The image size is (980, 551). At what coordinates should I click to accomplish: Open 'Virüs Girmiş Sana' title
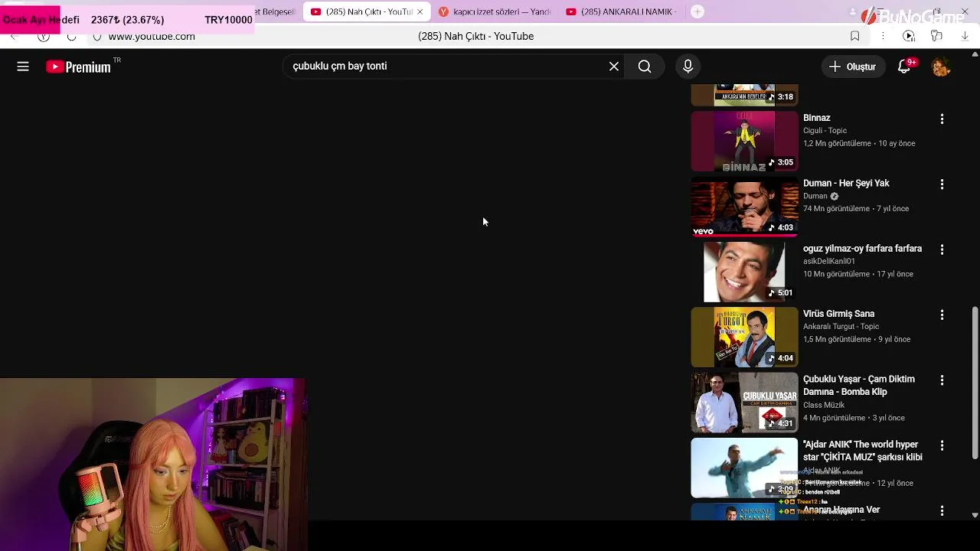[x=838, y=314]
